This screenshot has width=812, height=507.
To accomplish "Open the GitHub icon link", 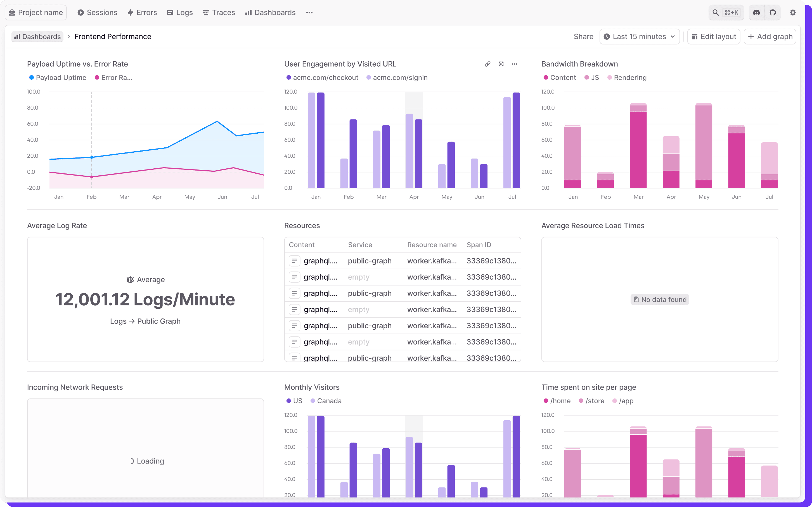I will point(773,12).
